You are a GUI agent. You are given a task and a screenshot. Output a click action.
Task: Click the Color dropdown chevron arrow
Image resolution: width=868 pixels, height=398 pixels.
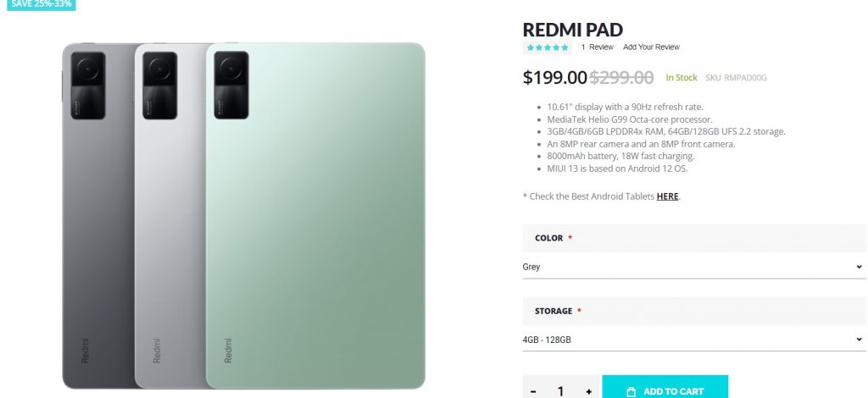(859, 267)
